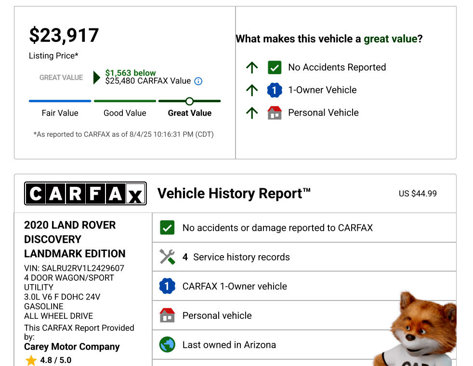Click the '2020 LAND ROVER DISCOVERY LANDMARK EDITION' heading
This screenshot has width=473, height=366.
click(x=75, y=239)
